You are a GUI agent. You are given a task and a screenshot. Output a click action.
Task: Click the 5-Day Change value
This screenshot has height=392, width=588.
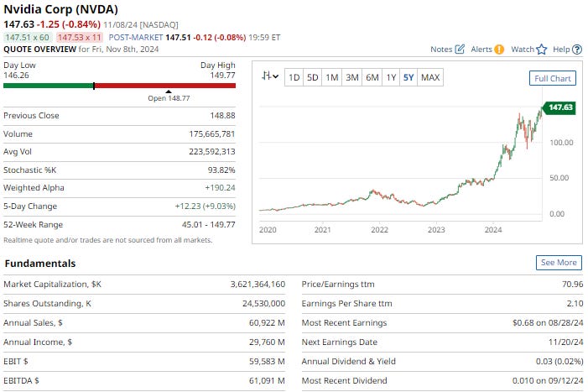tap(206, 206)
